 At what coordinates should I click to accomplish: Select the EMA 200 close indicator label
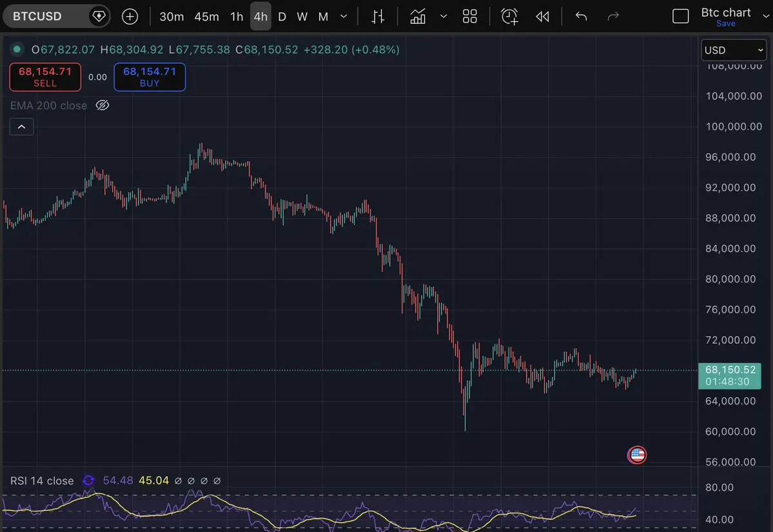(48, 106)
